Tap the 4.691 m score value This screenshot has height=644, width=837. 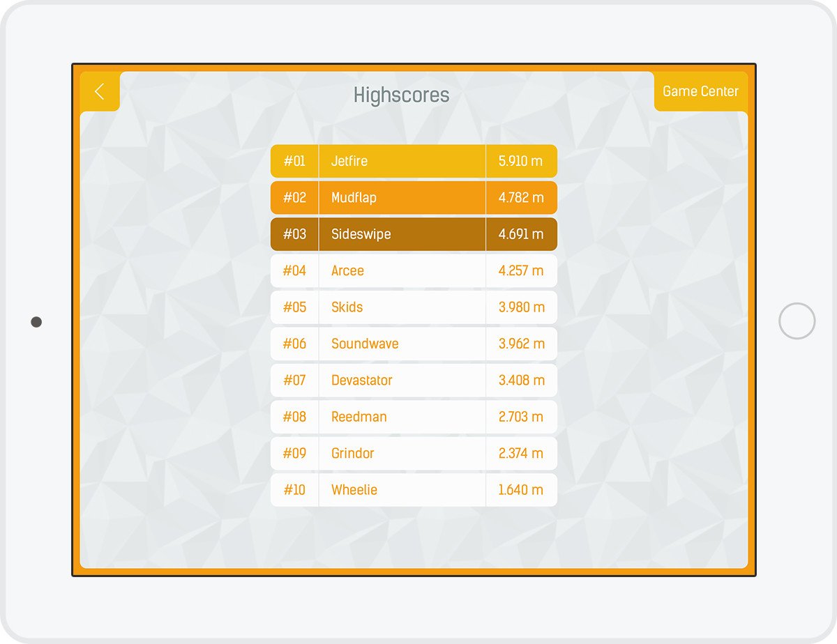(520, 234)
